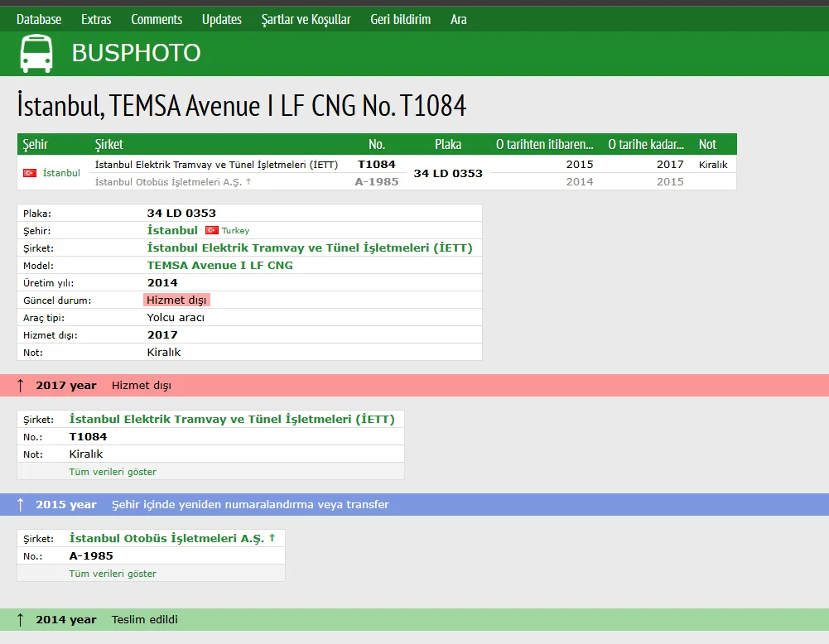Click İstanbul city link in details table
Image resolution: width=829 pixels, height=644 pixels.
[x=172, y=230]
